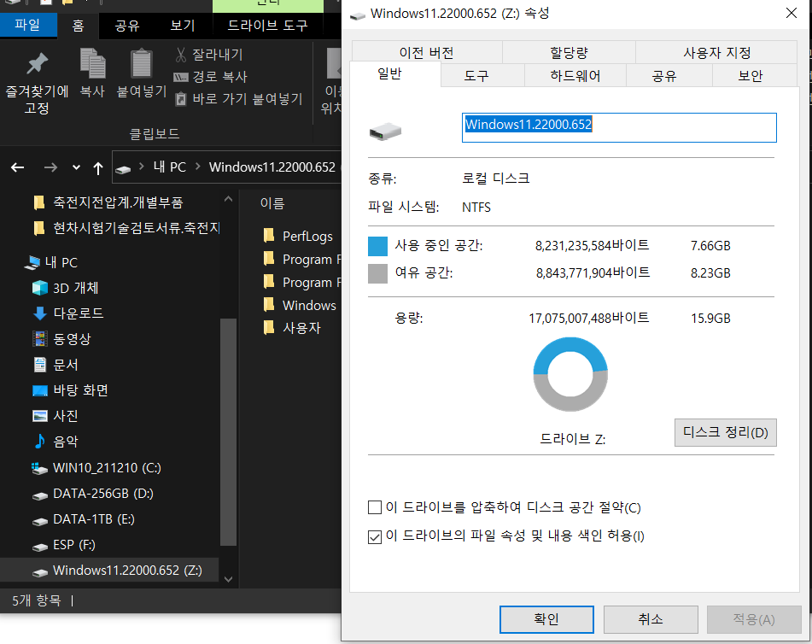Open the 사용자 지정 tab
Viewport: 812px width, 644px height.
[716, 52]
